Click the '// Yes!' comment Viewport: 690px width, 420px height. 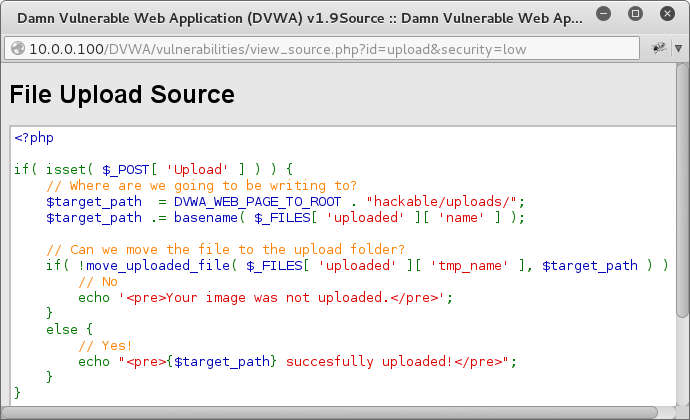105,346
